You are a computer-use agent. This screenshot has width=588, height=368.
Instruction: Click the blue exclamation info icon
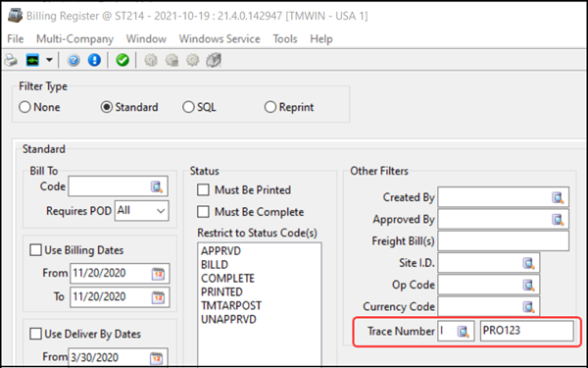point(94,60)
